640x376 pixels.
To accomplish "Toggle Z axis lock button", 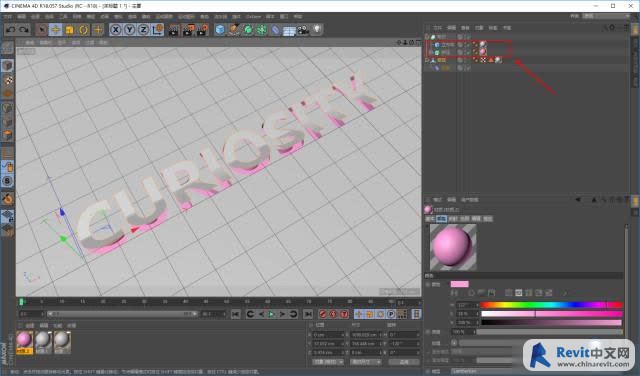I will (143, 30).
